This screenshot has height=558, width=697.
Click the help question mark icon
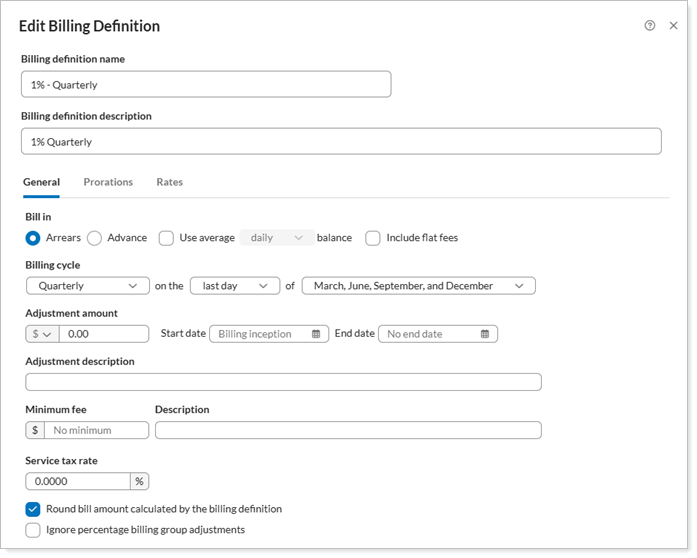point(650,26)
